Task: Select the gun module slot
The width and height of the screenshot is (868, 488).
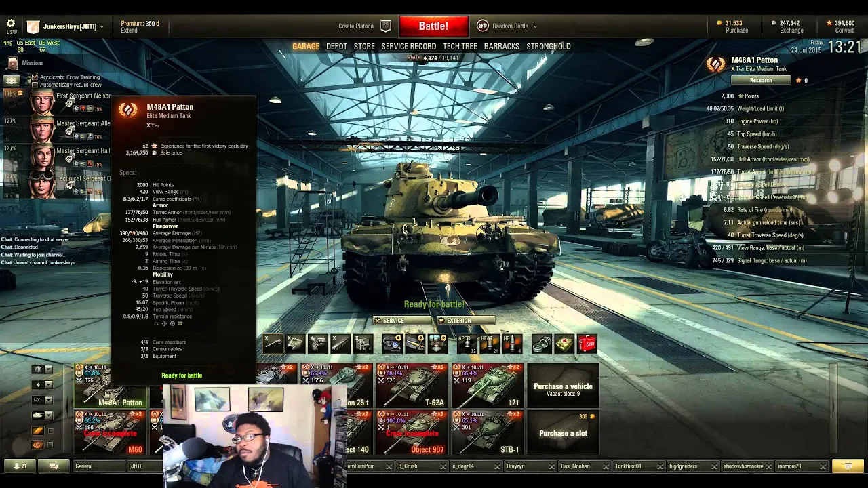Action: coord(273,344)
